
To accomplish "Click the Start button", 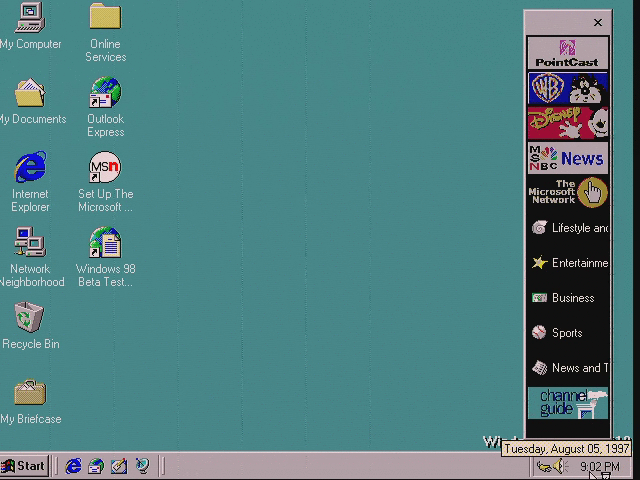I will click(x=24, y=466).
